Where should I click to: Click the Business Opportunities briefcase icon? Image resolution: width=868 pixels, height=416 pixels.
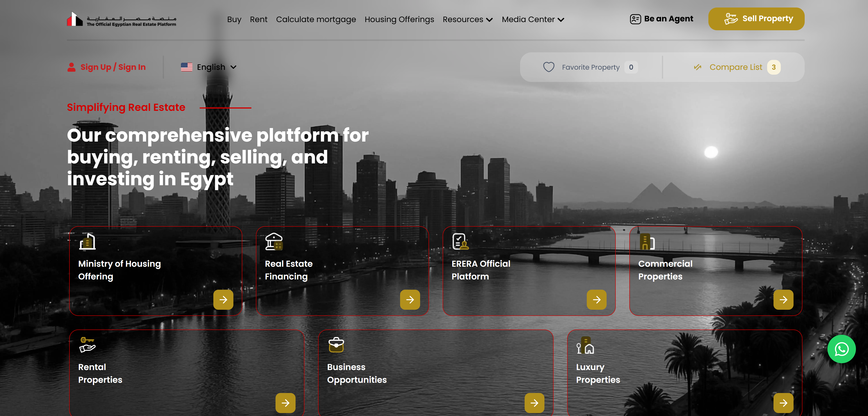pos(336,345)
